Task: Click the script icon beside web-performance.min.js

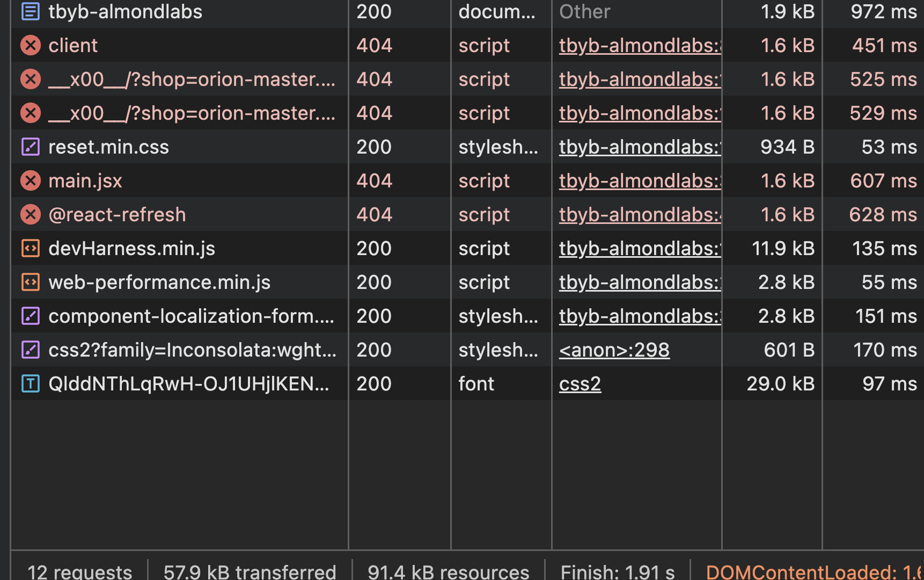Action: 31,282
